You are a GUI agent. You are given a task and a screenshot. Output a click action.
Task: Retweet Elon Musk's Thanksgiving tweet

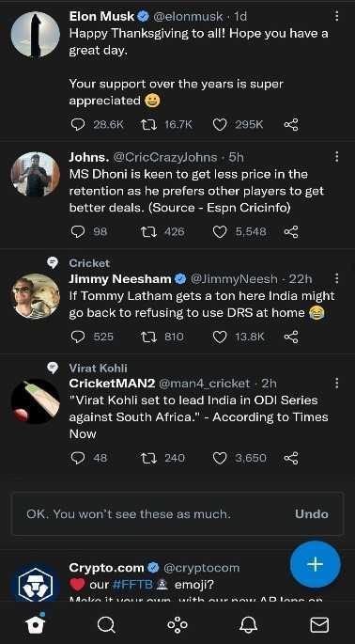coord(148,125)
